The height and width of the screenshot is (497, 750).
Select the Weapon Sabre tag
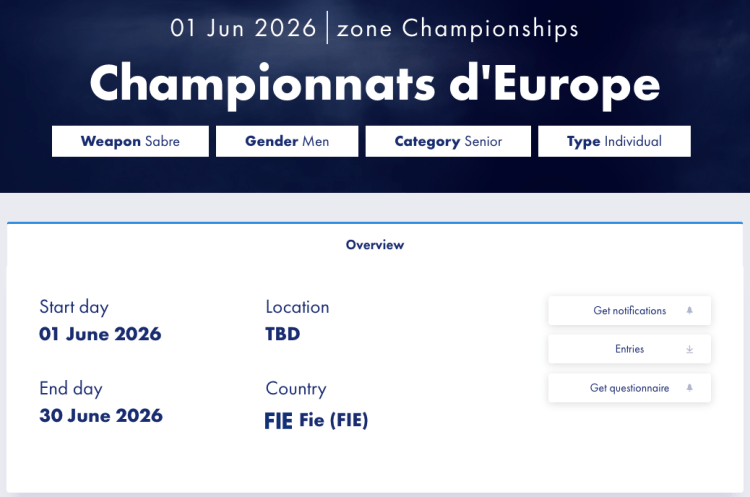click(x=130, y=141)
